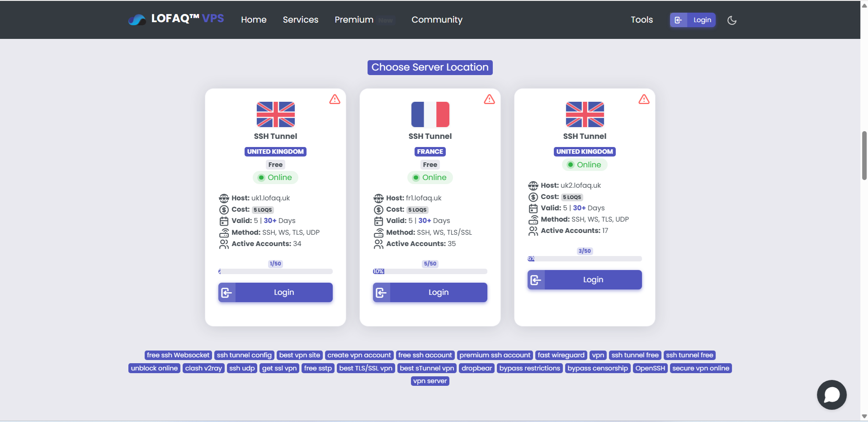The width and height of the screenshot is (868, 422).
Task: Select the 'secure vpn online' tag
Action: click(x=701, y=368)
